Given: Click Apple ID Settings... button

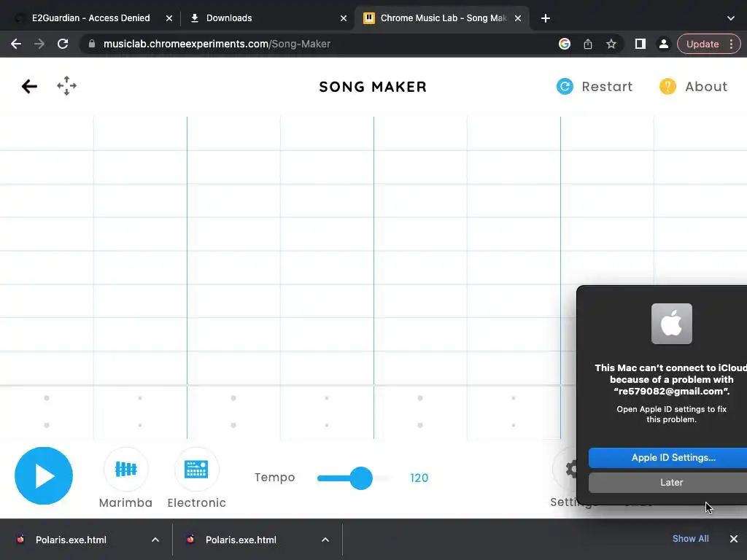Looking at the screenshot, I should (668, 458).
